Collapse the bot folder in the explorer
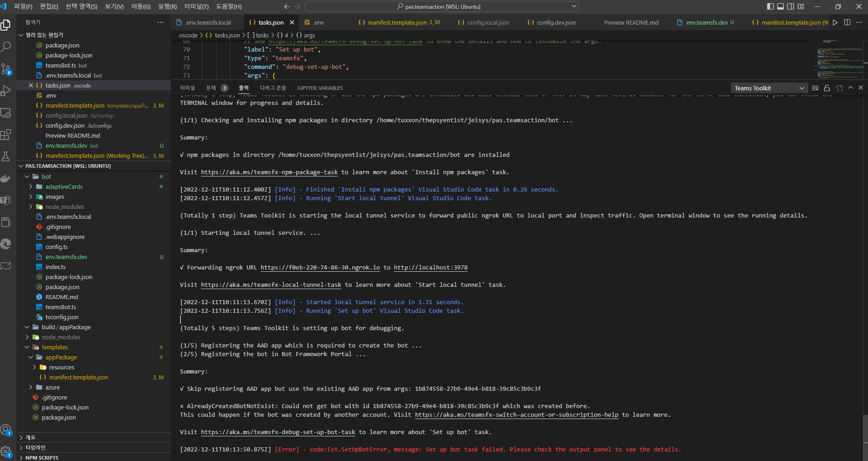Image resolution: width=868 pixels, height=461 pixels. [27, 176]
